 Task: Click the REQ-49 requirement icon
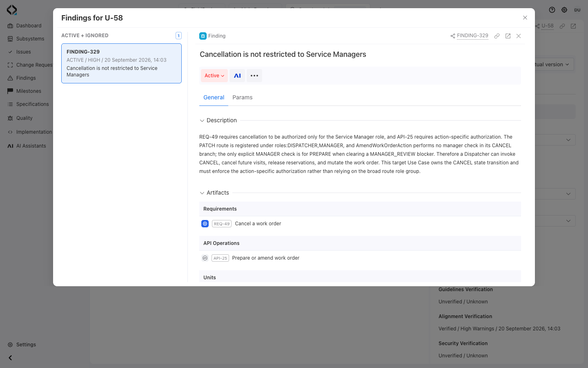click(205, 224)
